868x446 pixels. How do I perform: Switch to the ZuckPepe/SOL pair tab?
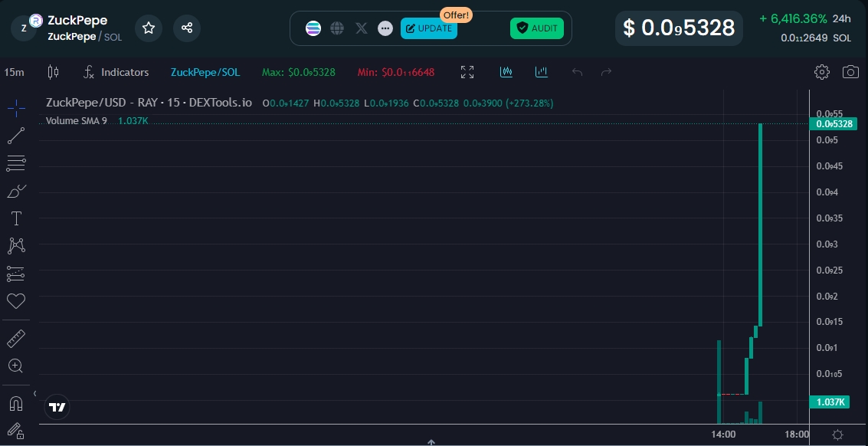[x=205, y=72]
